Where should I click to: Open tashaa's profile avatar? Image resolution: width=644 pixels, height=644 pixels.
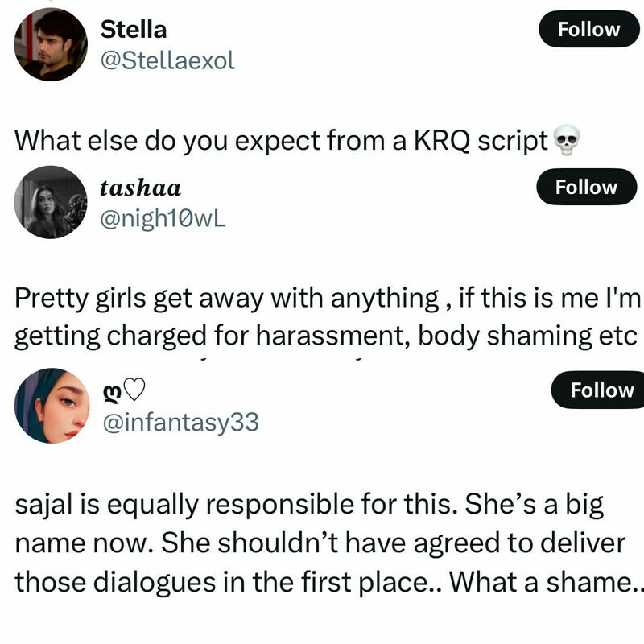[51, 202]
